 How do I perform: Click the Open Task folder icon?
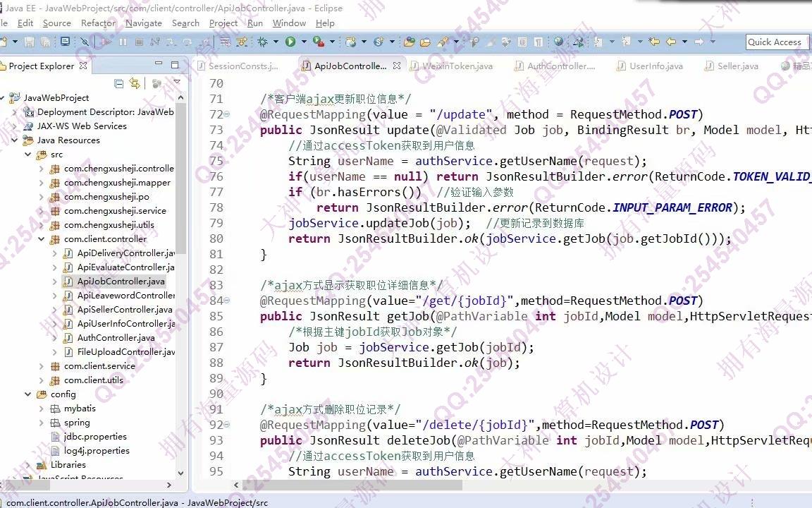point(425,42)
